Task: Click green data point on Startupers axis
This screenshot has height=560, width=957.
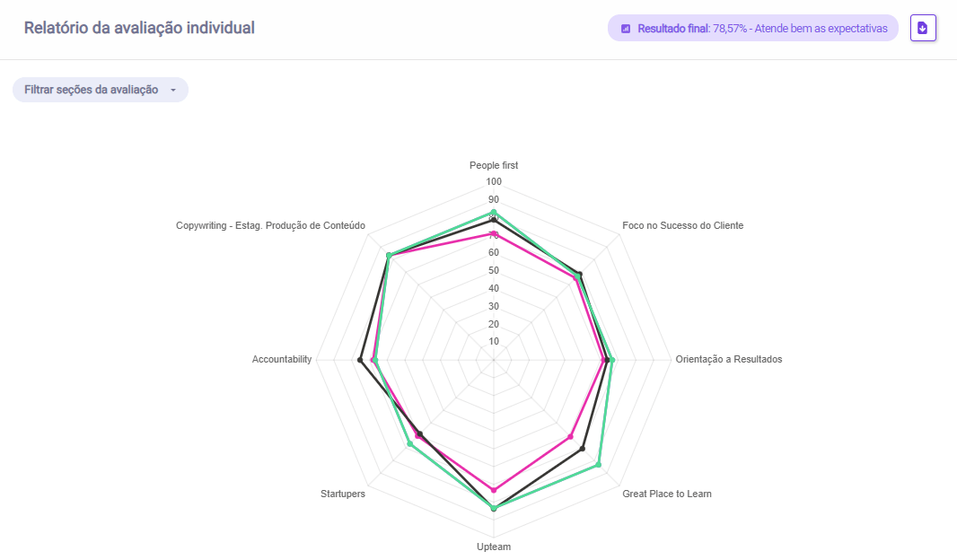Action: point(409,444)
